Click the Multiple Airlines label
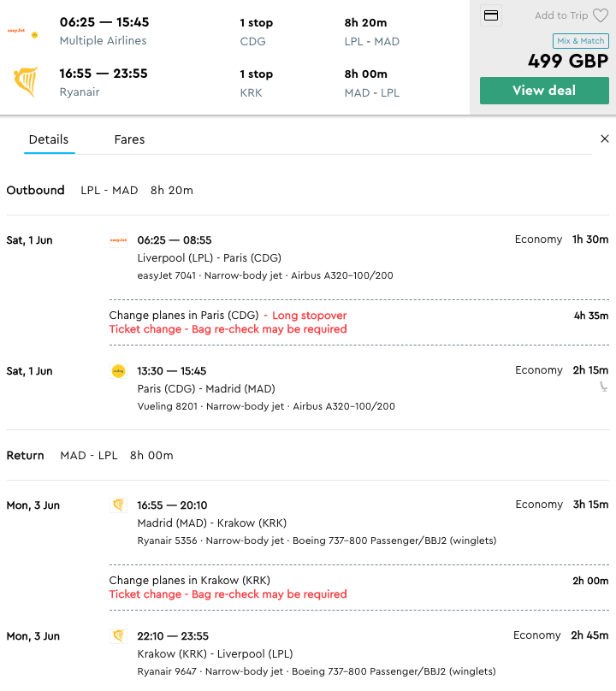Viewport: 616px width, 691px height. (103, 41)
